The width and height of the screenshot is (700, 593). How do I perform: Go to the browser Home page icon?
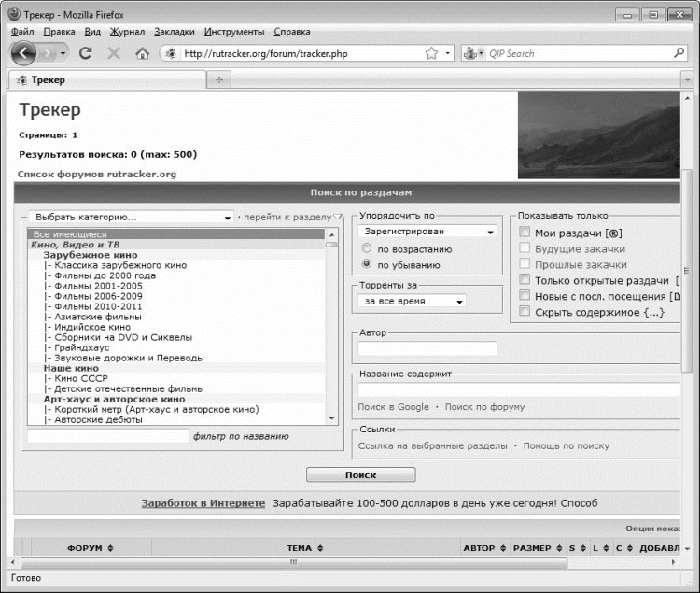coord(142,53)
